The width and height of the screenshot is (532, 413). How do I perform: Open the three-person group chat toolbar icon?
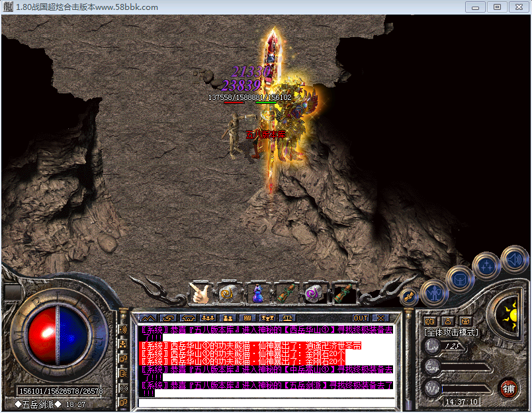[x=208, y=318]
